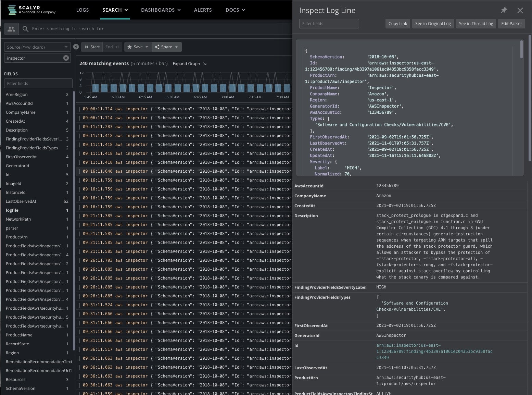Go to the Alerts tab

[x=203, y=10]
